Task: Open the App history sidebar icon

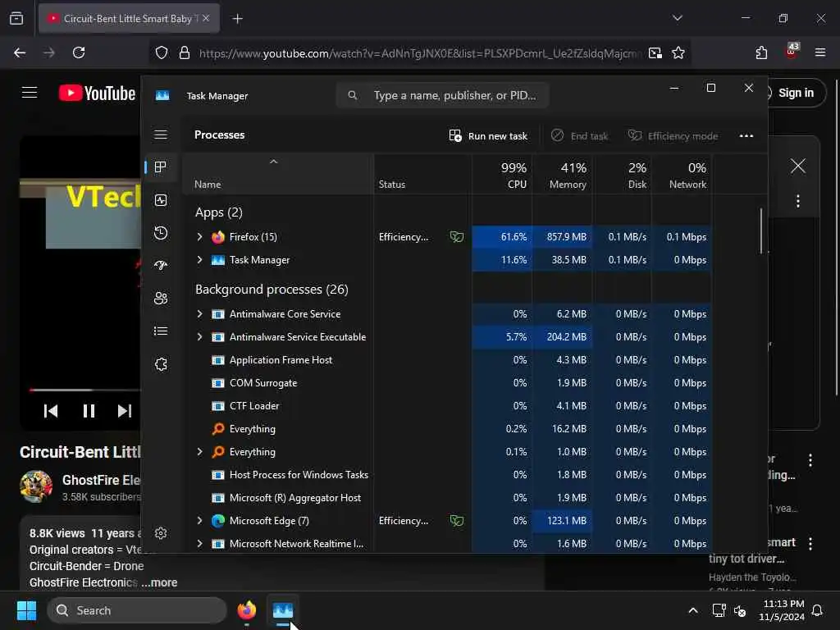Action: coord(161,233)
